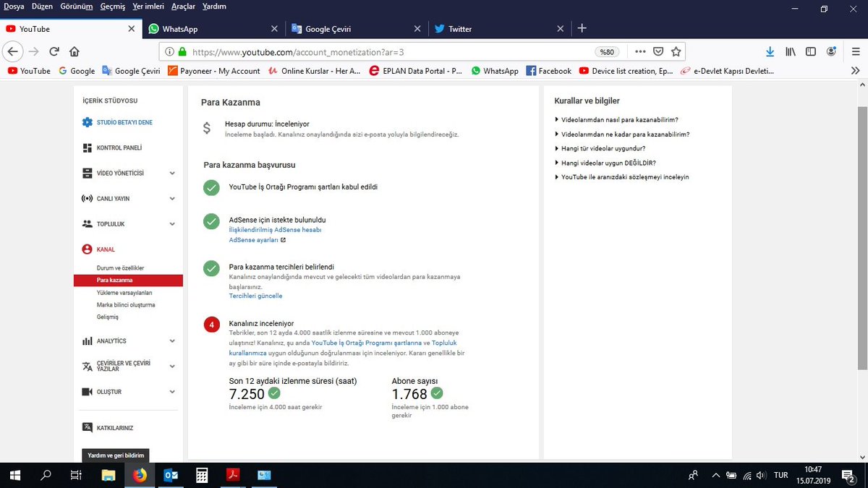Open the Yer imleri menu
The width and height of the screenshot is (868, 488).
click(148, 7)
